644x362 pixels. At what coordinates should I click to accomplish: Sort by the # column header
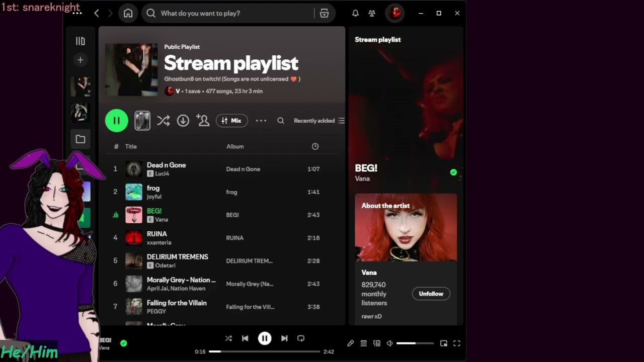point(116,146)
